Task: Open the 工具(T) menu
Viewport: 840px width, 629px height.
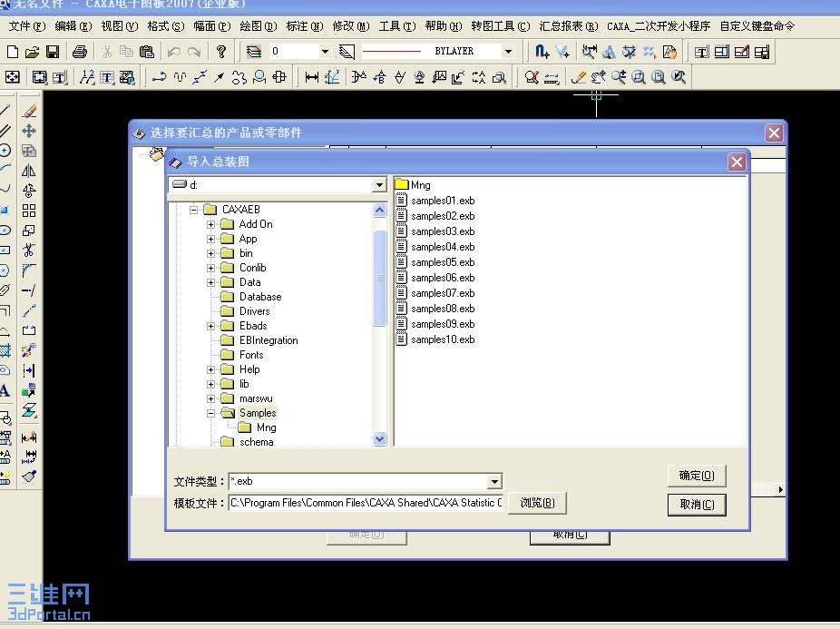Action: click(397, 25)
